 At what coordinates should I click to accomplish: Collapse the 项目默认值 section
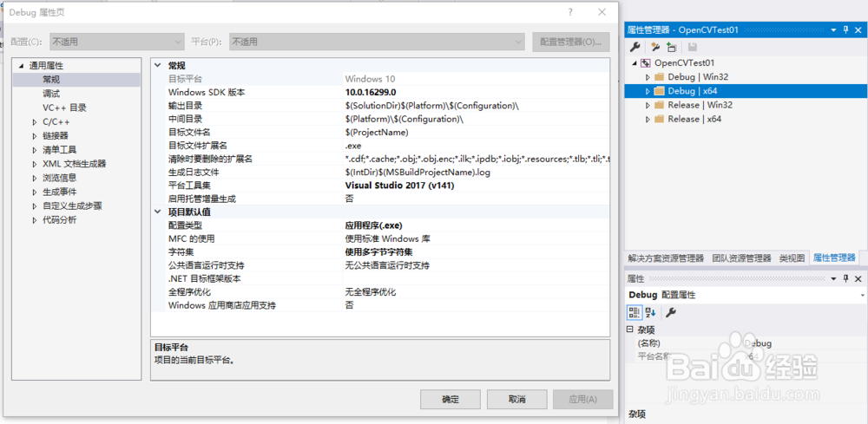[x=158, y=212]
